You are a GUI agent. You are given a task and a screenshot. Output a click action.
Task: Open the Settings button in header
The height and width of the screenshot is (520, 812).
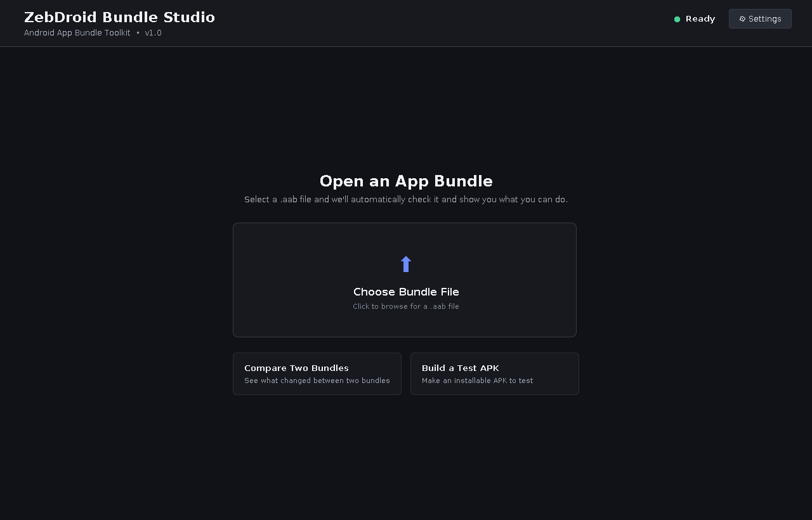(760, 19)
